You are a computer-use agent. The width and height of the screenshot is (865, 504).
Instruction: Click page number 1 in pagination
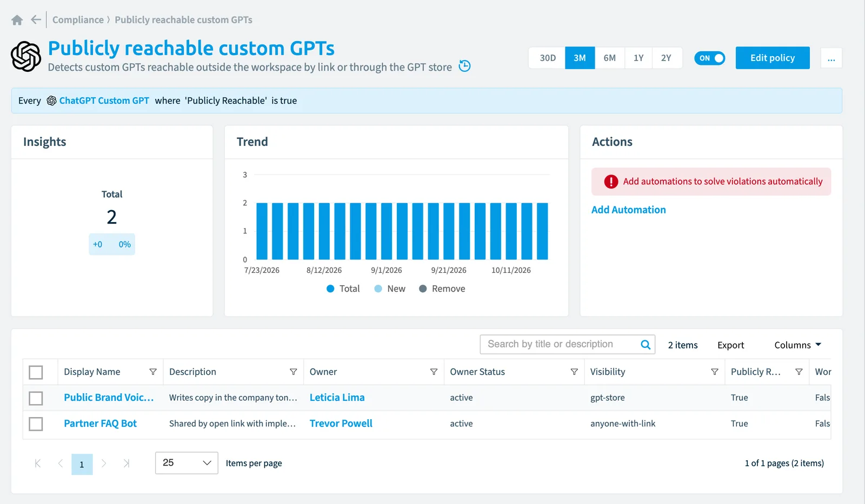point(82,464)
